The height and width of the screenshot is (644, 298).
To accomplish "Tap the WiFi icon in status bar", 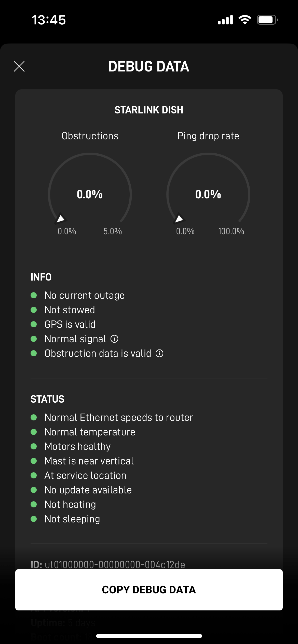I will pos(245,20).
